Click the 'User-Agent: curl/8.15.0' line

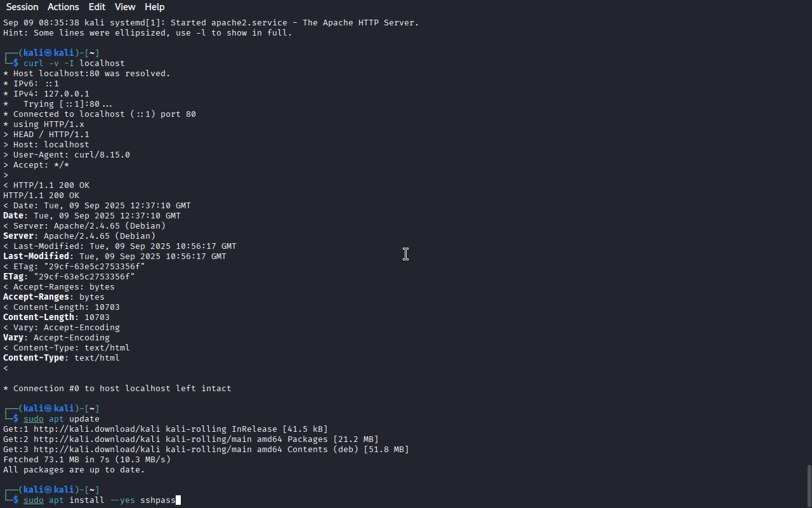(x=67, y=155)
